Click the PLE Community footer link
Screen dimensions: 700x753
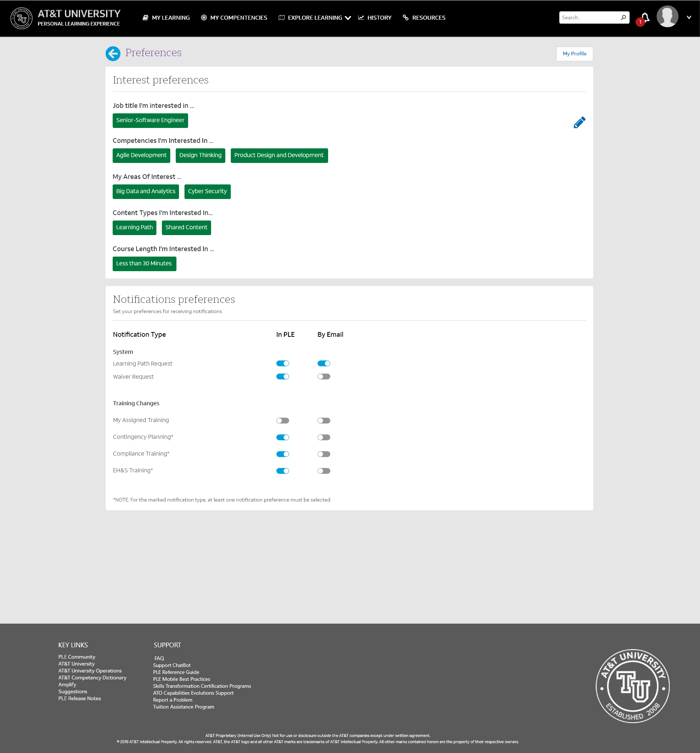click(76, 656)
